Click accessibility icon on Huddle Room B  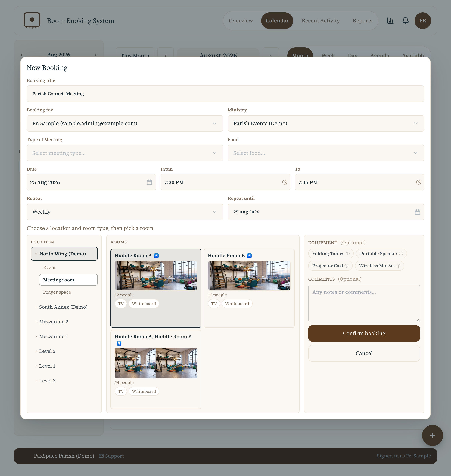pyautogui.click(x=249, y=255)
